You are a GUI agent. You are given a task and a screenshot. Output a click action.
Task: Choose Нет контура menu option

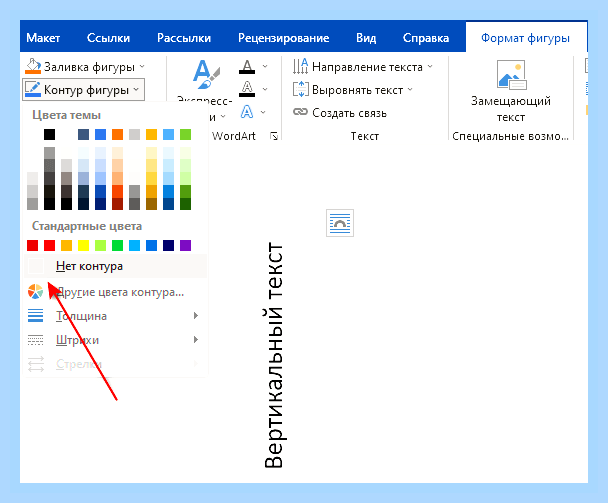point(115,266)
